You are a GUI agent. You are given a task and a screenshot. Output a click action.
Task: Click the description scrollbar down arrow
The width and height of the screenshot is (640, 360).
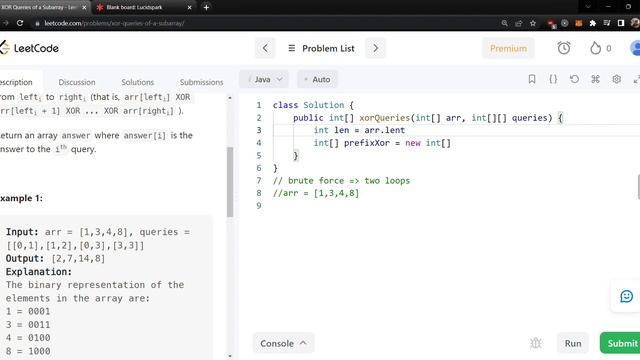coord(230,356)
